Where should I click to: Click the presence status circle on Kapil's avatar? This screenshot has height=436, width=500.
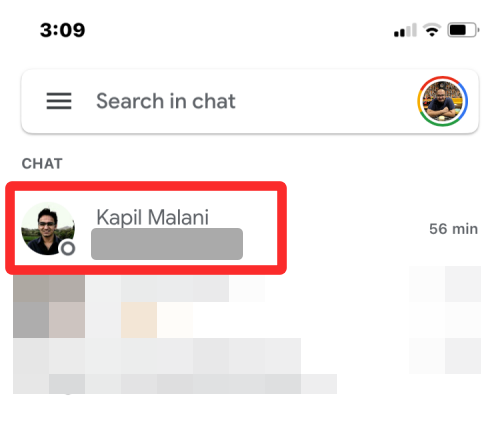(68, 248)
